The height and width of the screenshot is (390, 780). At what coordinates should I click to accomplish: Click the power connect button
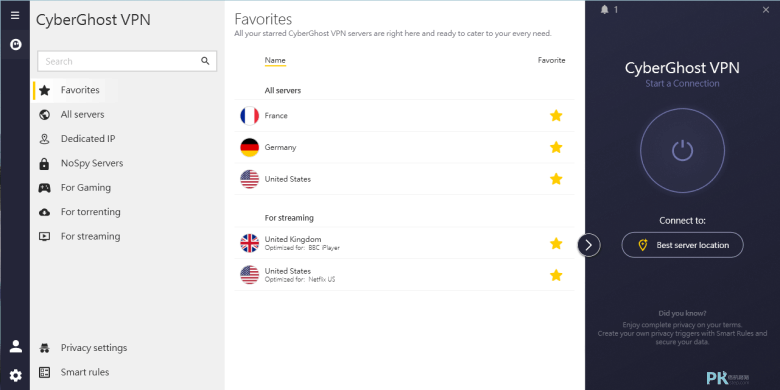tap(682, 150)
